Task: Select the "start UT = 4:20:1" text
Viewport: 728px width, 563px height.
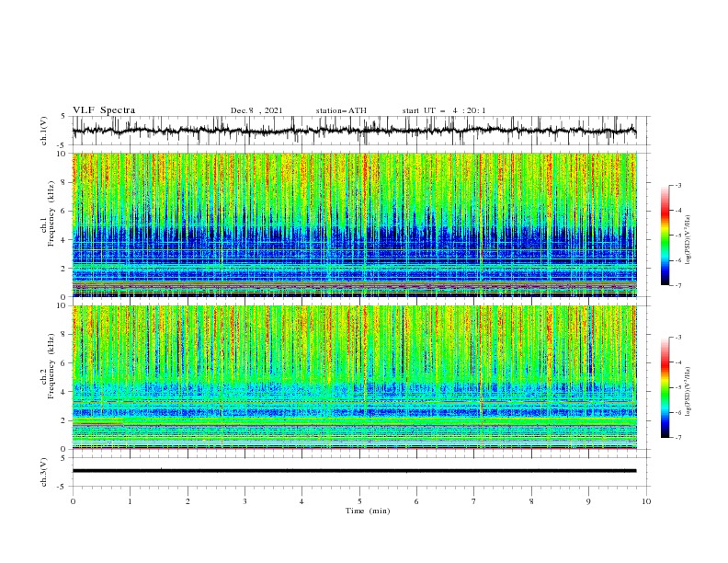Action: (444, 110)
